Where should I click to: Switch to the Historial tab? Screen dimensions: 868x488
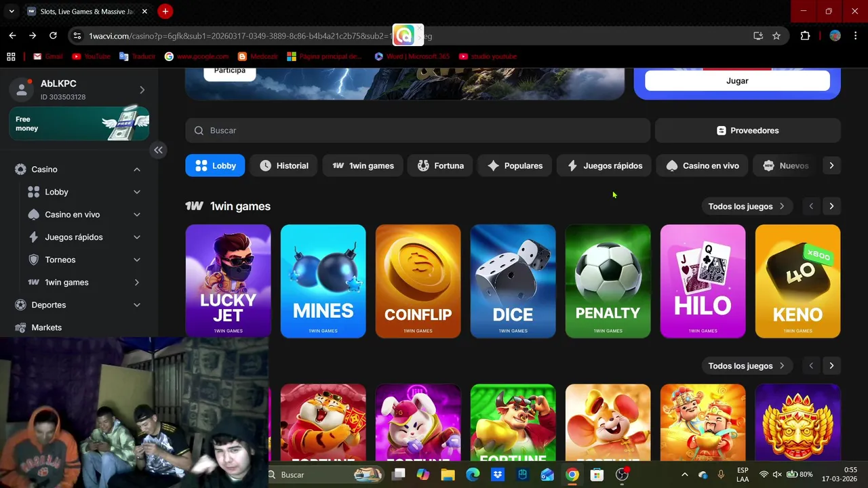point(283,165)
